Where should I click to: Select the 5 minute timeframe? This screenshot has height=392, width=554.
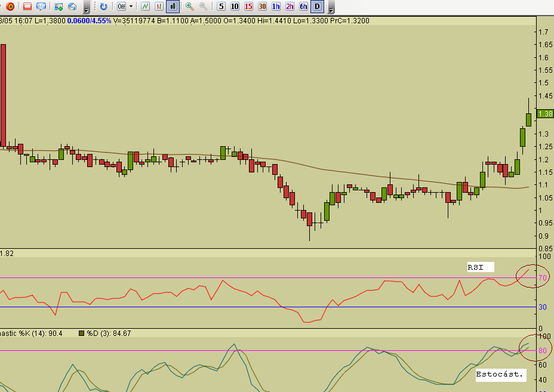(x=221, y=7)
